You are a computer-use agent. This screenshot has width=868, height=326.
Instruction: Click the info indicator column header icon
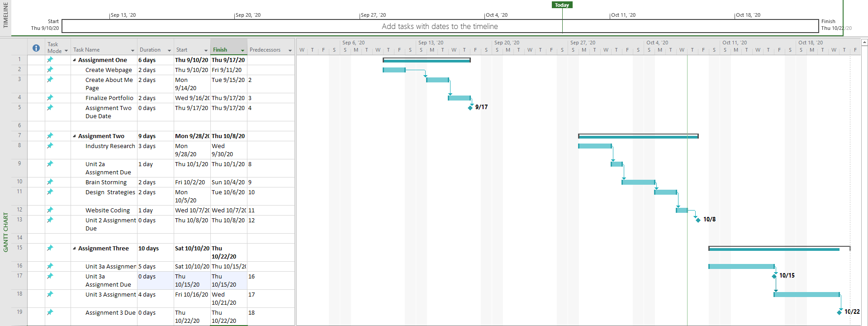point(36,48)
